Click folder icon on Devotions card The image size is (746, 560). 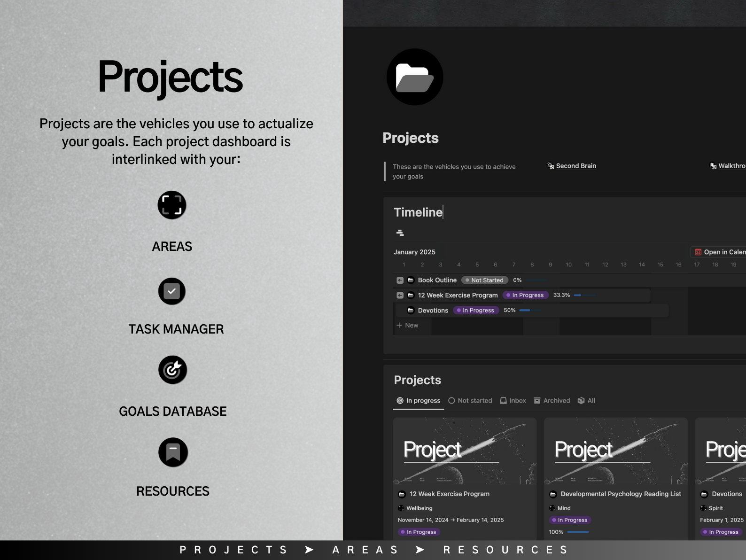click(x=704, y=494)
